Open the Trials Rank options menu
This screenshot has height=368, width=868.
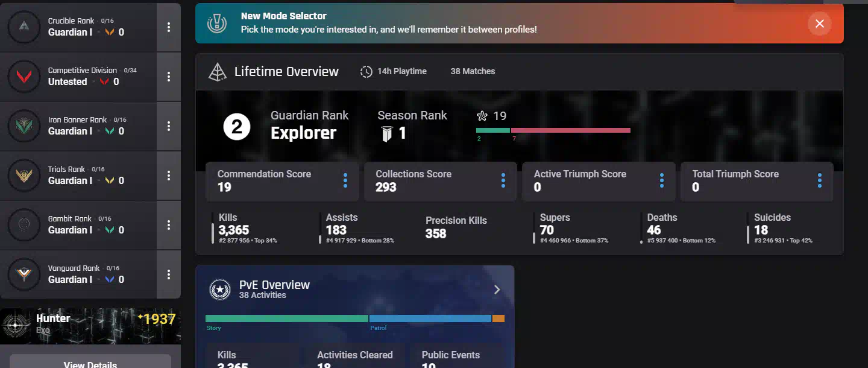pyautogui.click(x=169, y=176)
